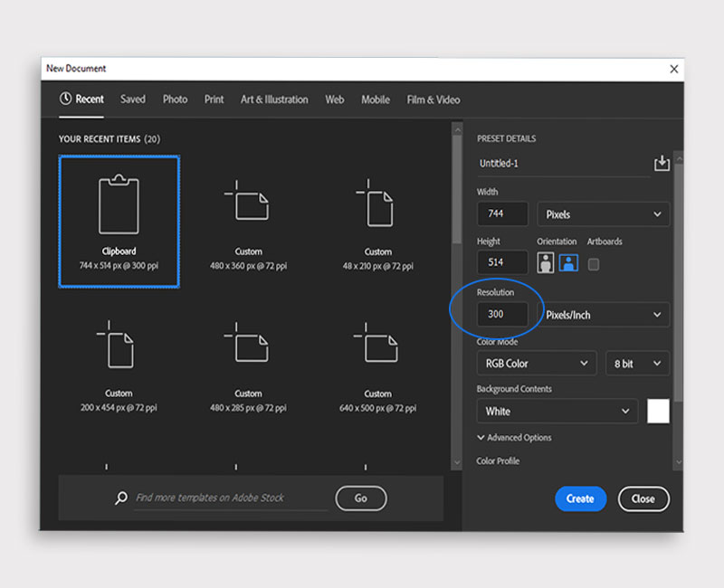The width and height of the screenshot is (724, 588).
Task: Switch to the Print tab
Action: (214, 100)
